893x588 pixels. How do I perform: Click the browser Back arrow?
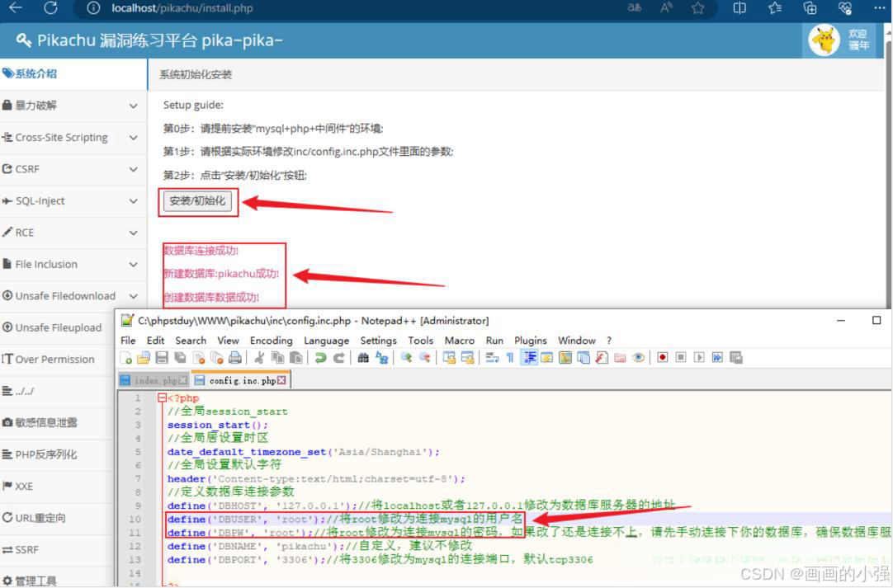pyautogui.click(x=16, y=8)
